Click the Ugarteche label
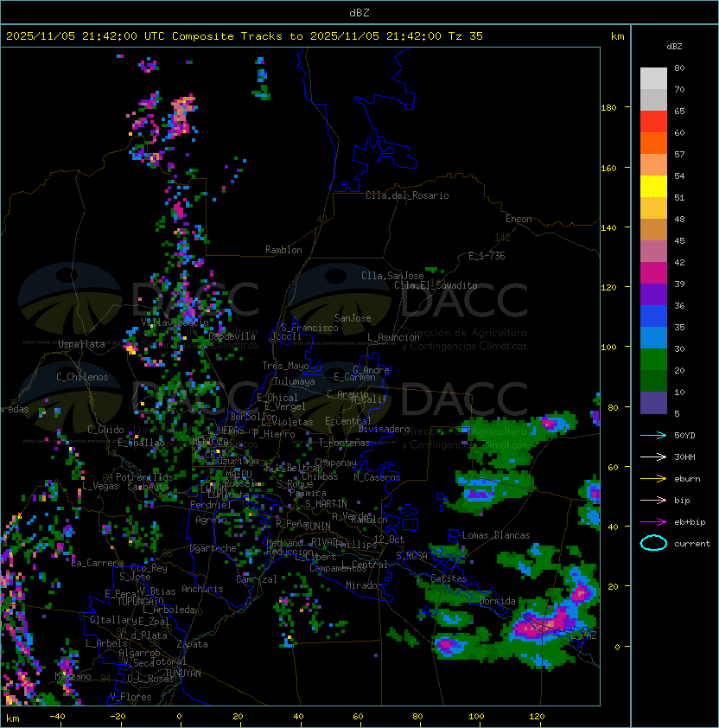Viewport: 719px width, 728px height. pos(213,548)
